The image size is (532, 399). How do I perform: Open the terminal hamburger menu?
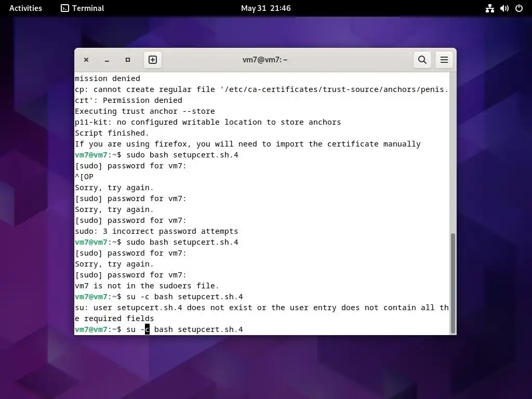pos(444,60)
